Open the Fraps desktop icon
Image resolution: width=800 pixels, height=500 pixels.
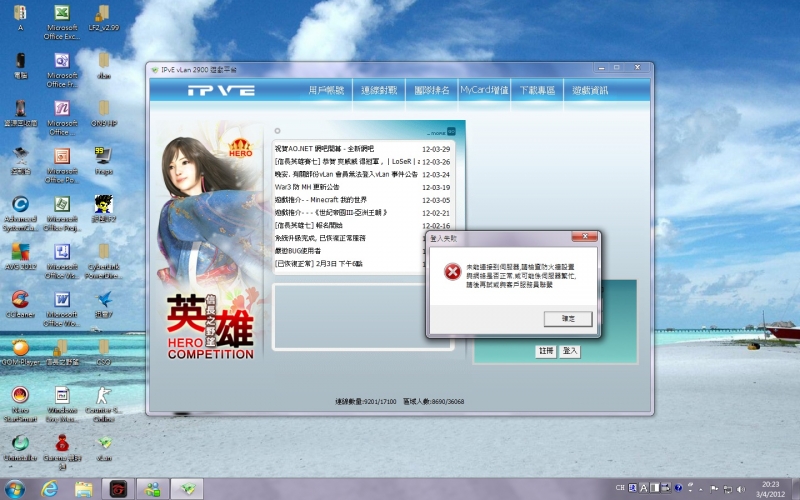(x=104, y=161)
